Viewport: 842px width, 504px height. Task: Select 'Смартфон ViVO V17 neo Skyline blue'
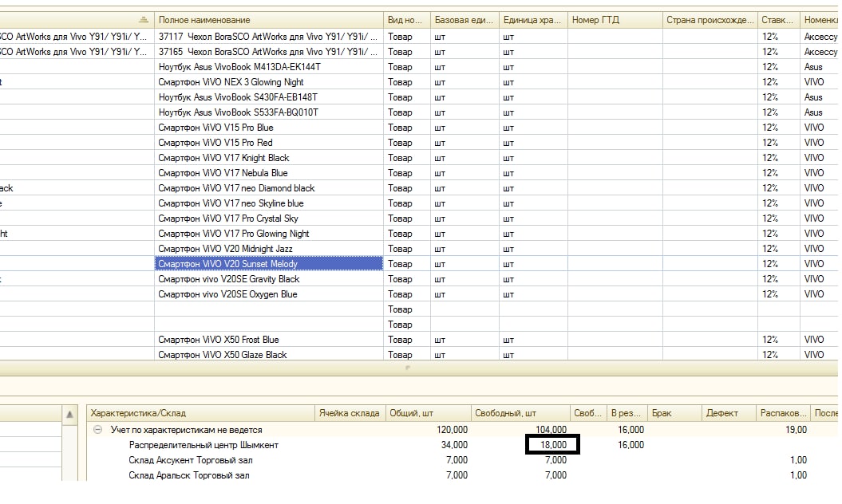[x=231, y=203]
